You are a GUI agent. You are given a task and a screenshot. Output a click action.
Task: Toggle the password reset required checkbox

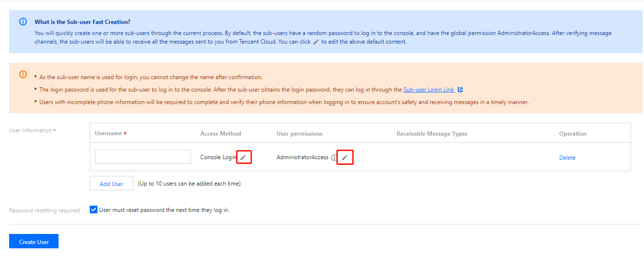(x=94, y=209)
